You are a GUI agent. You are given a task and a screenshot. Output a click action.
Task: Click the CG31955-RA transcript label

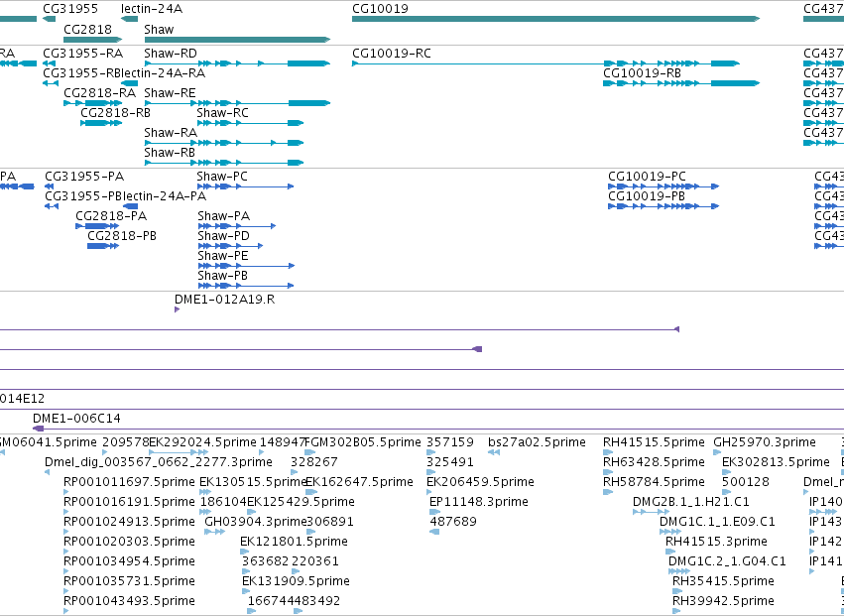pos(82,54)
